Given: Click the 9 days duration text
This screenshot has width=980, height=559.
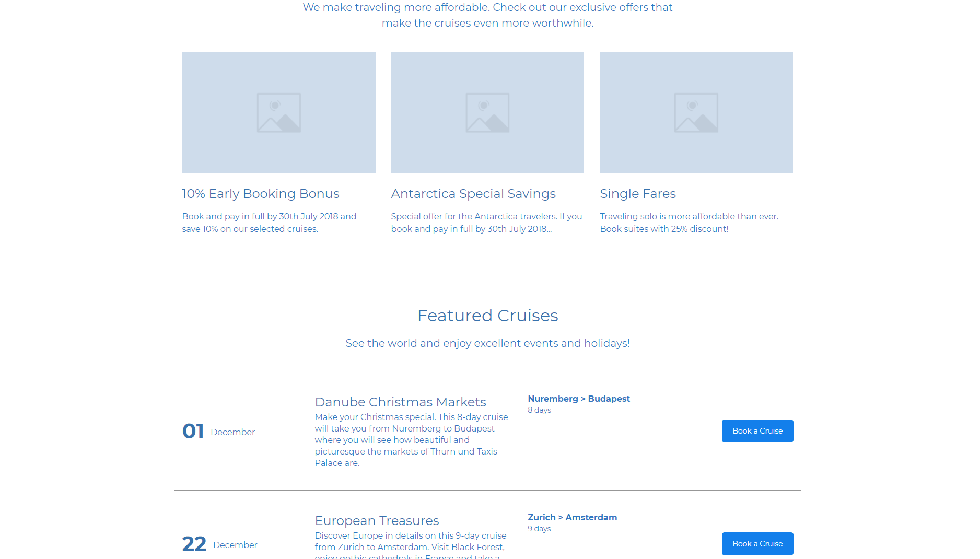Looking at the screenshot, I should (x=539, y=529).
